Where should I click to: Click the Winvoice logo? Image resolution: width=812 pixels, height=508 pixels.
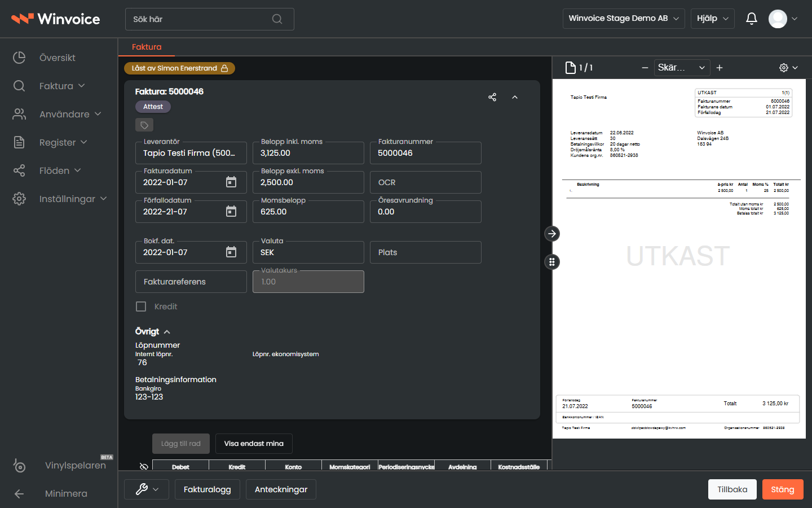coord(56,19)
